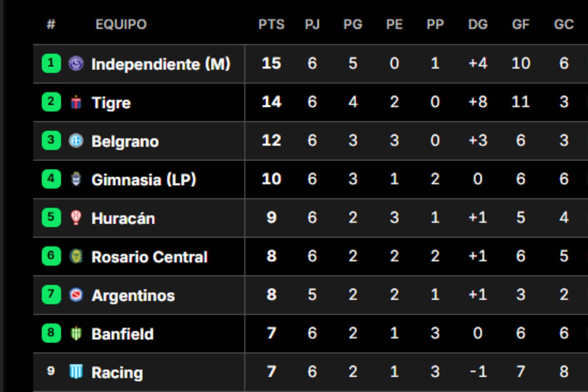Open the Independiente (M) team link

click(161, 64)
